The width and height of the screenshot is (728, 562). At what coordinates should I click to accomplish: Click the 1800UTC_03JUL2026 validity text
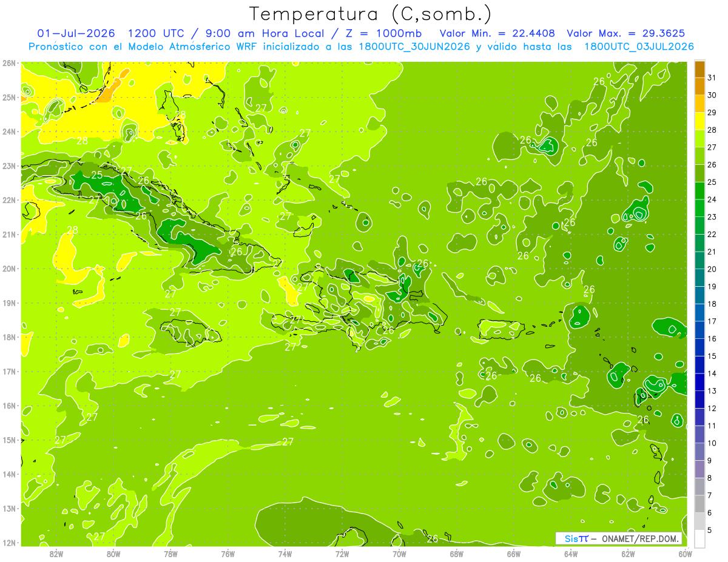(639, 47)
